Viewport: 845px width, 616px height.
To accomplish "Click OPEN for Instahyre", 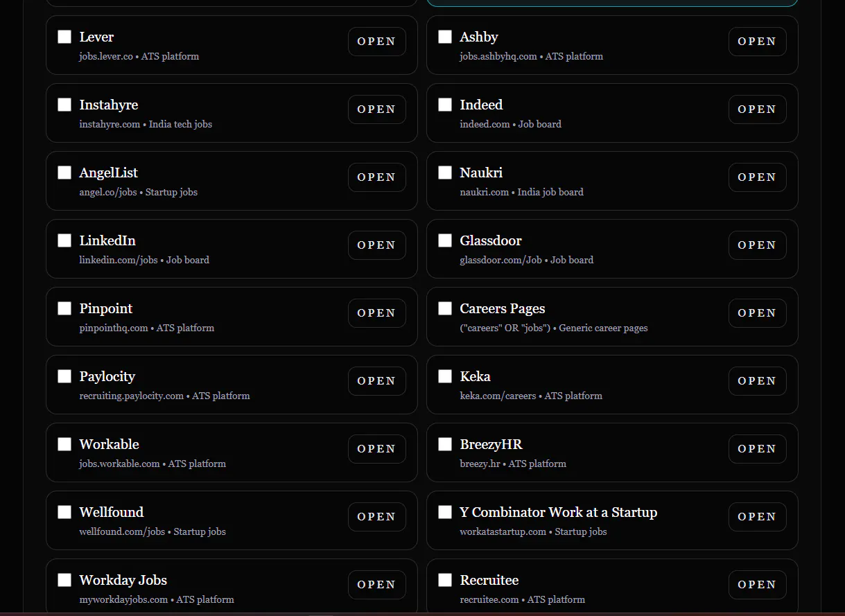I will pos(377,109).
